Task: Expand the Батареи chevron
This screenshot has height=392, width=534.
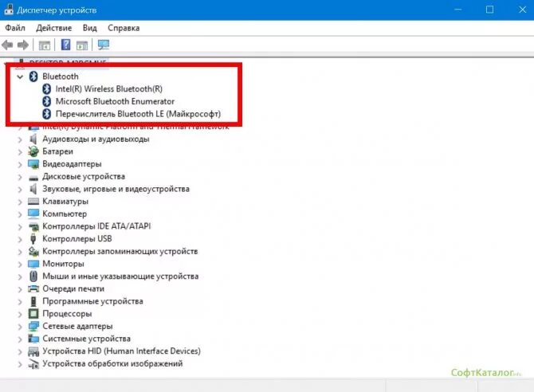Action: coord(20,152)
